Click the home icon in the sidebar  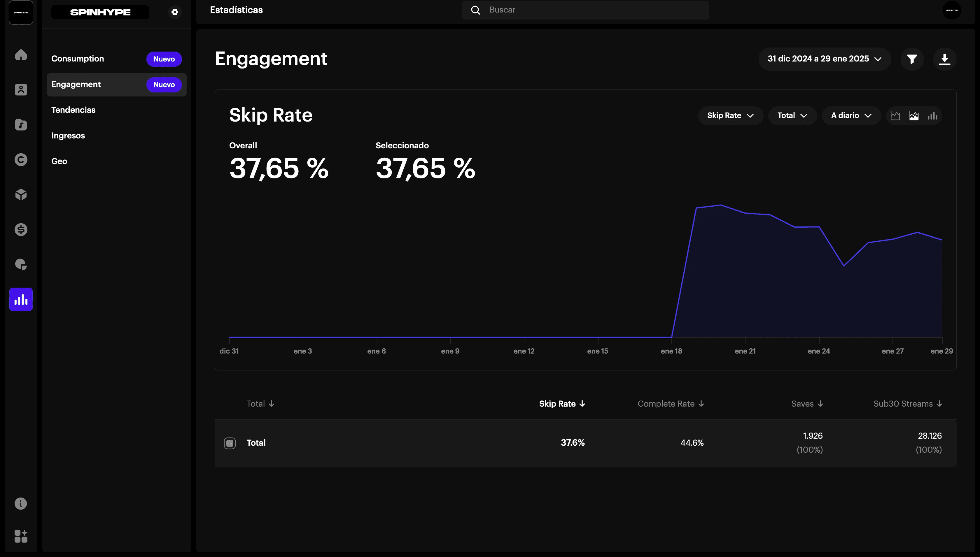pos(21,55)
